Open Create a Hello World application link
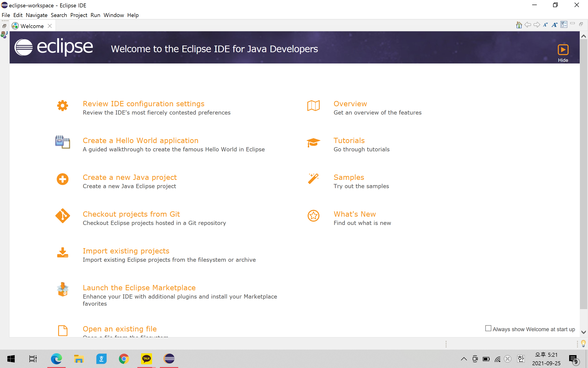 pos(140,141)
